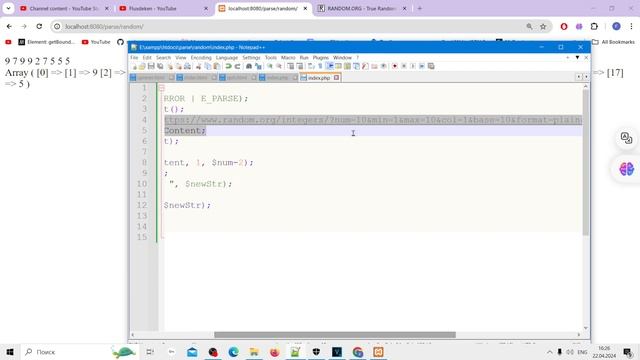This screenshot has width=640, height=360.
Task: Open the File menu in Notepad++
Action: [134, 58]
